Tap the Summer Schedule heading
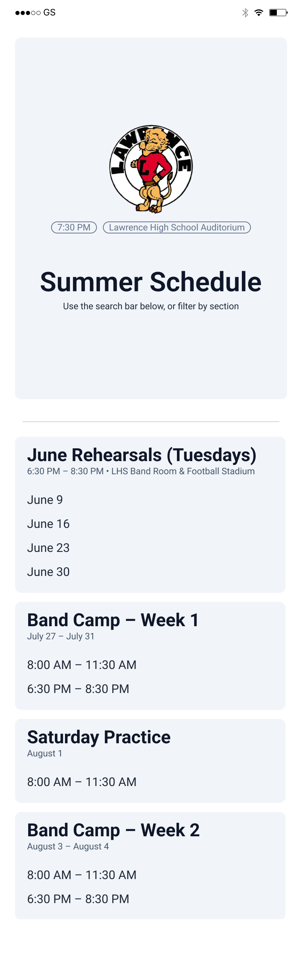Screen dimensions: 302x980 (151, 282)
